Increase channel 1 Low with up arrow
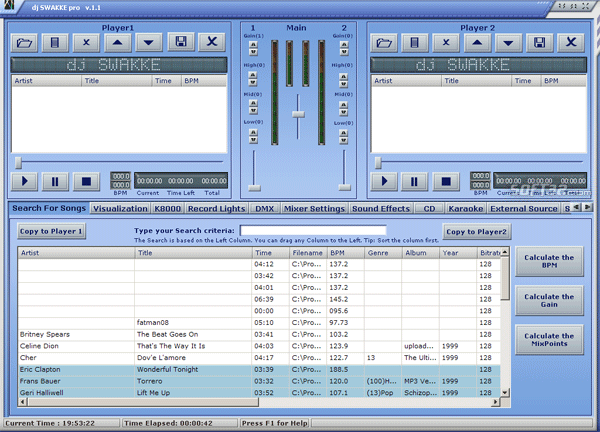The height and width of the screenshot is (432, 600). [253, 132]
